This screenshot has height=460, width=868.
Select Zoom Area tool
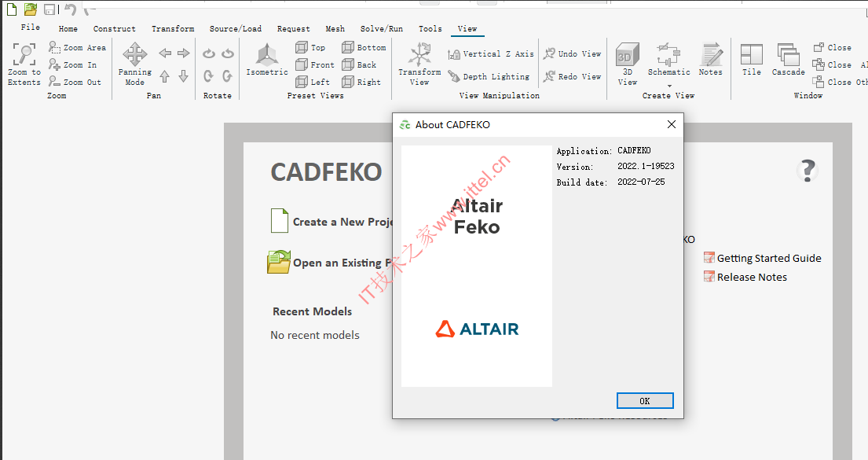coord(77,48)
